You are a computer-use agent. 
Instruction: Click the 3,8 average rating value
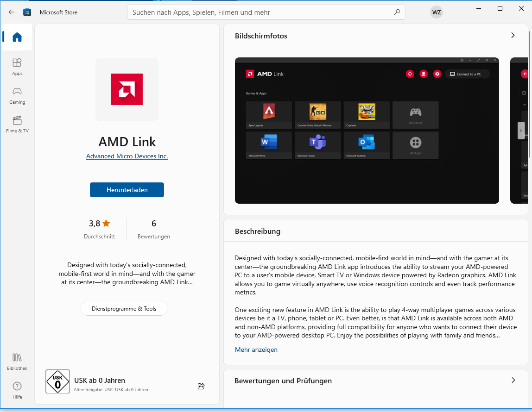point(95,224)
